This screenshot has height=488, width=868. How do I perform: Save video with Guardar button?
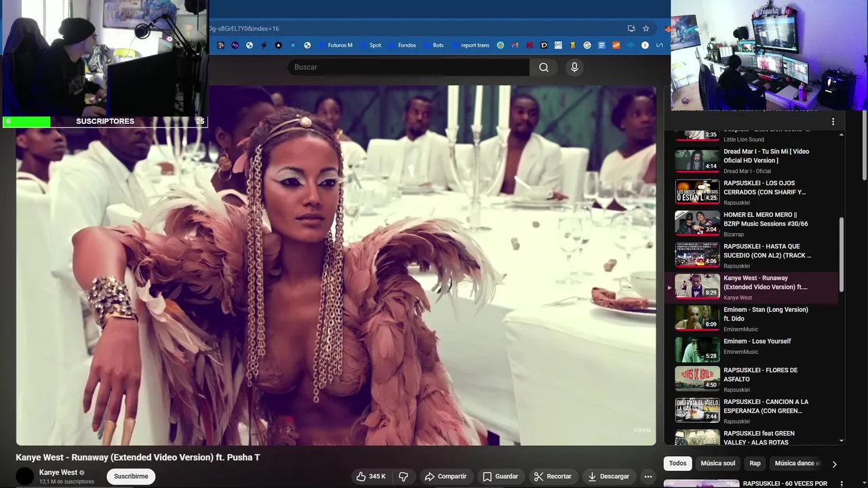[x=500, y=476]
